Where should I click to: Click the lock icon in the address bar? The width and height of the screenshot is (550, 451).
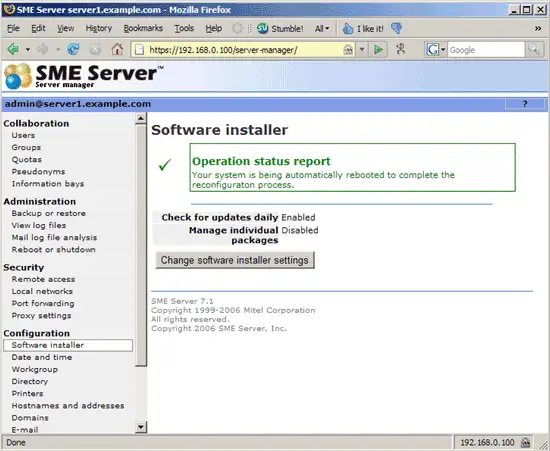[x=348, y=50]
